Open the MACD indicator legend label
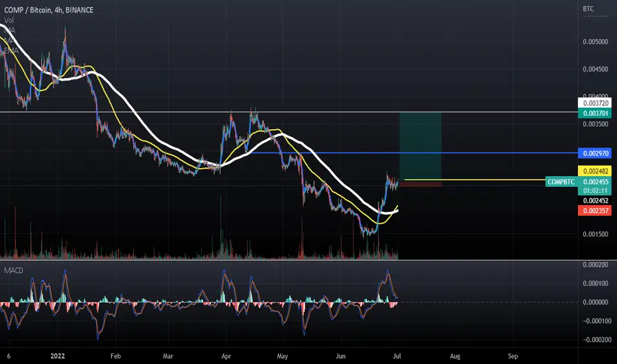 click(13, 270)
